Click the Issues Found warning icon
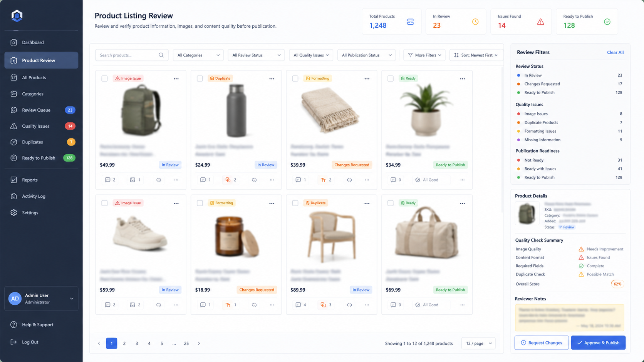644x362 pixels. (540, 22)
